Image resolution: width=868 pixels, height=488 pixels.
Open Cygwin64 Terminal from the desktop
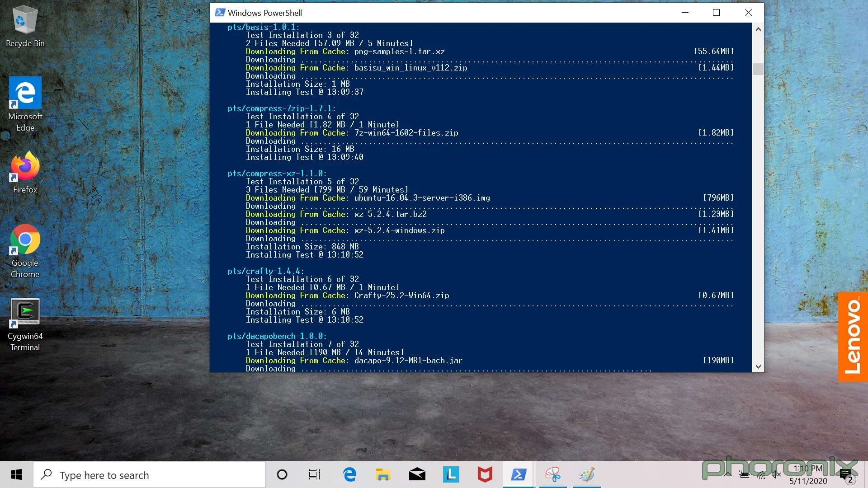(x=25, y=313)
